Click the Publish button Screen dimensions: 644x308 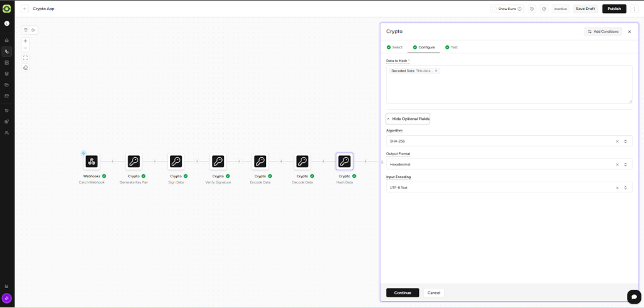click(614, 9)
